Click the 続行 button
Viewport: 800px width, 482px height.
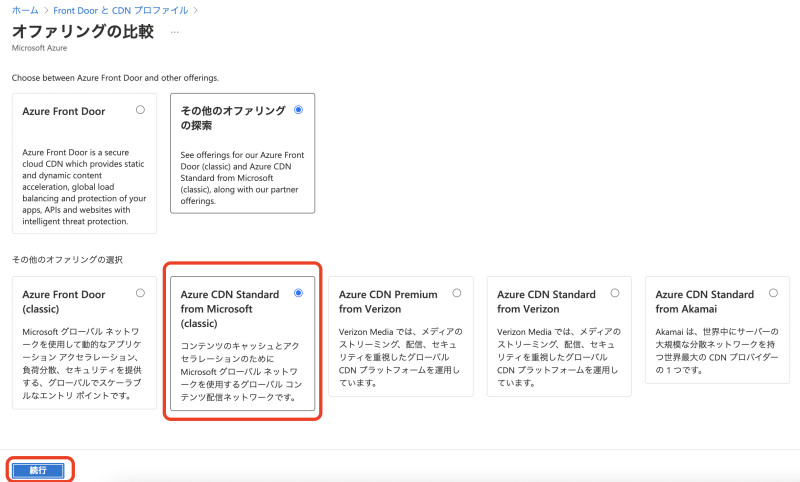(x=39, y=469)
